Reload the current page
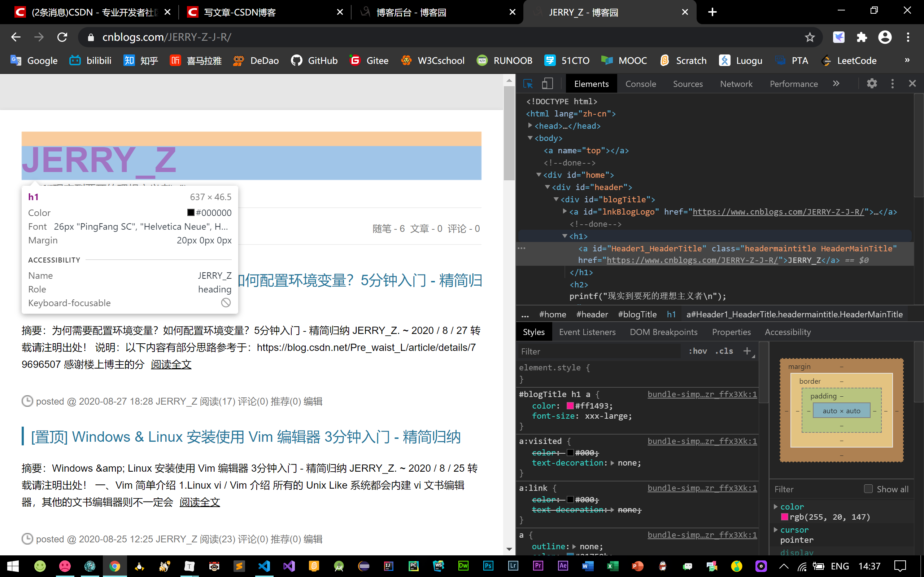 point(62,37)
